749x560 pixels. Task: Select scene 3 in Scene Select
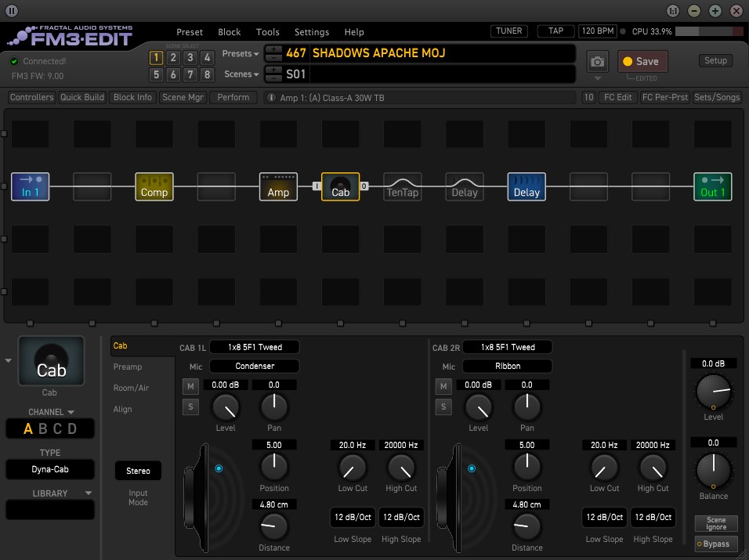tap(190, 57)
